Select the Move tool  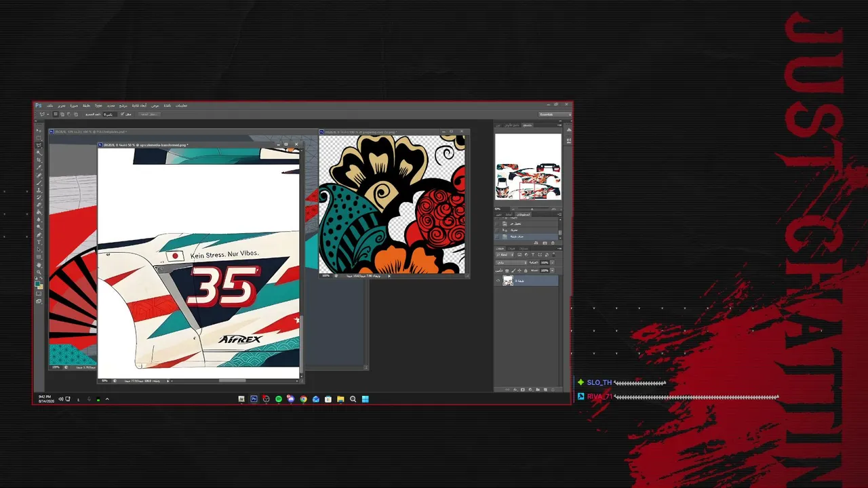(39, 130)
